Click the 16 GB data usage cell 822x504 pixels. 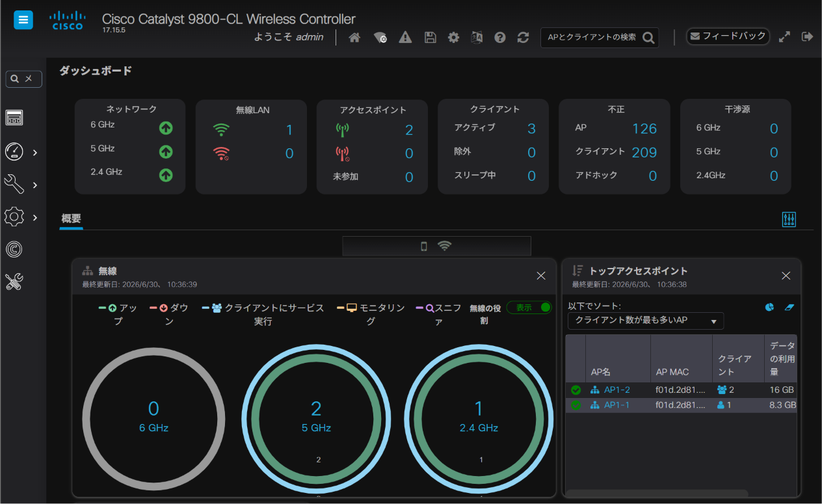pyautogui.click(x=782, y=390)
